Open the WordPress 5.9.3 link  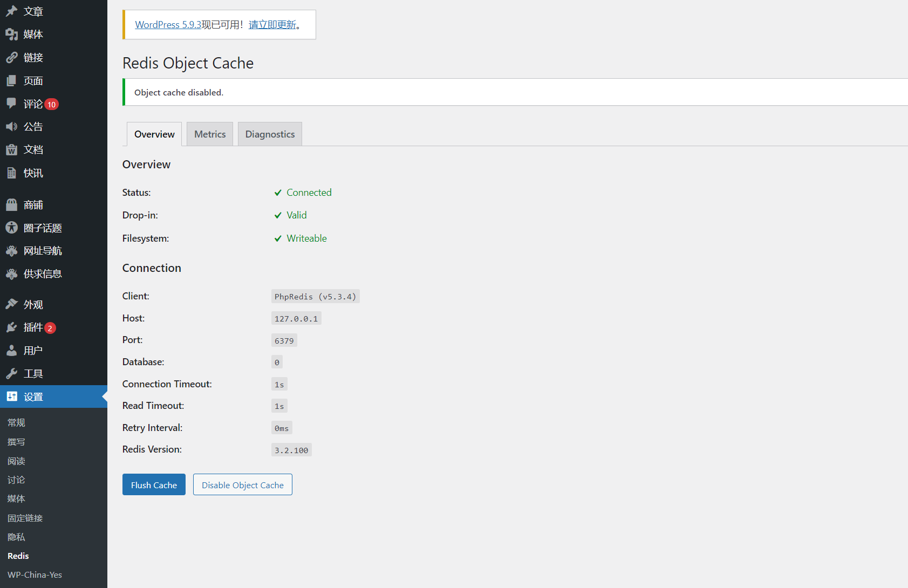click(x=168, y=25)
